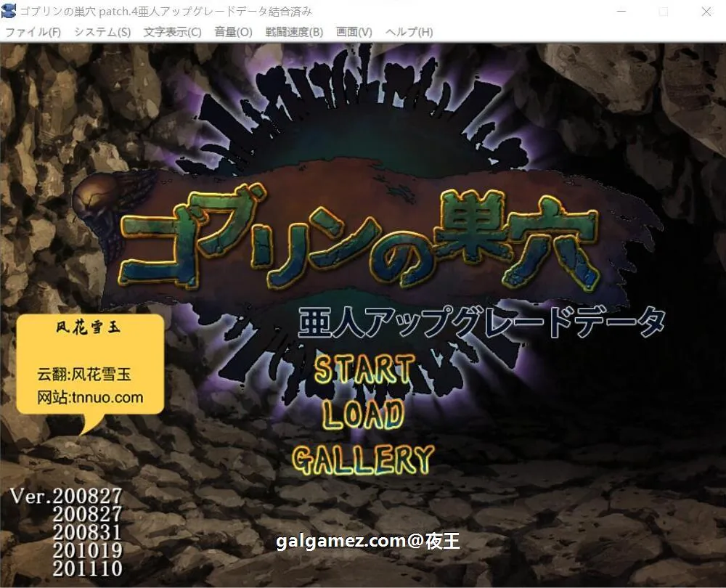726x588 pixels.
Task: Open the 戦闘速度(B) menu
Action: point(294,32)
